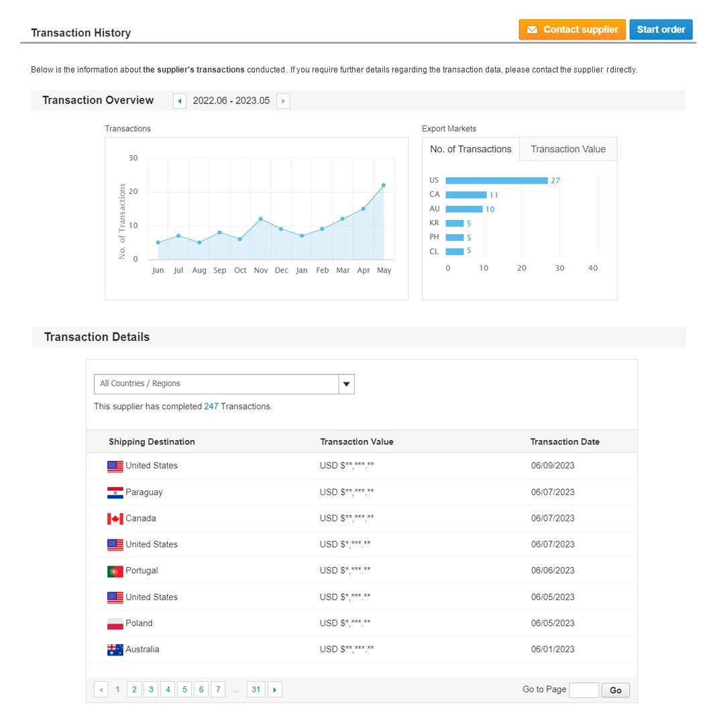Click the Portugal flag icon
Viewport: 711px width, 728px height.
click(x=115, y=571)
